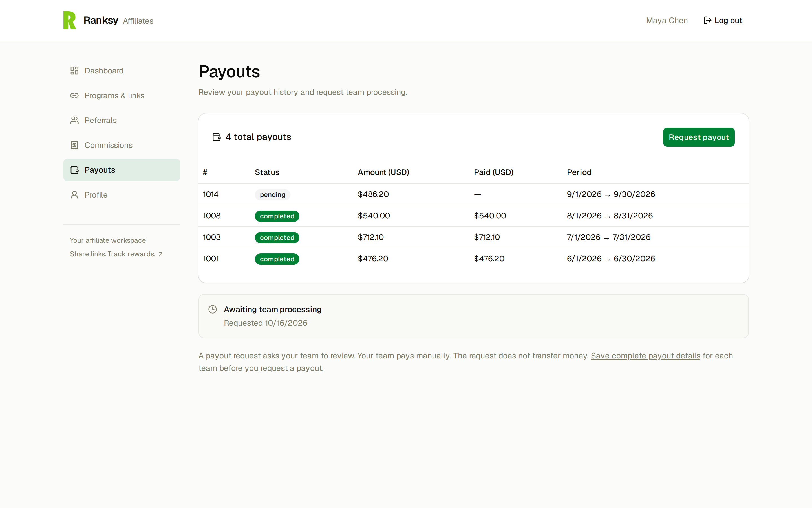Click the pending status badge for payout 1014

(272, 194)
